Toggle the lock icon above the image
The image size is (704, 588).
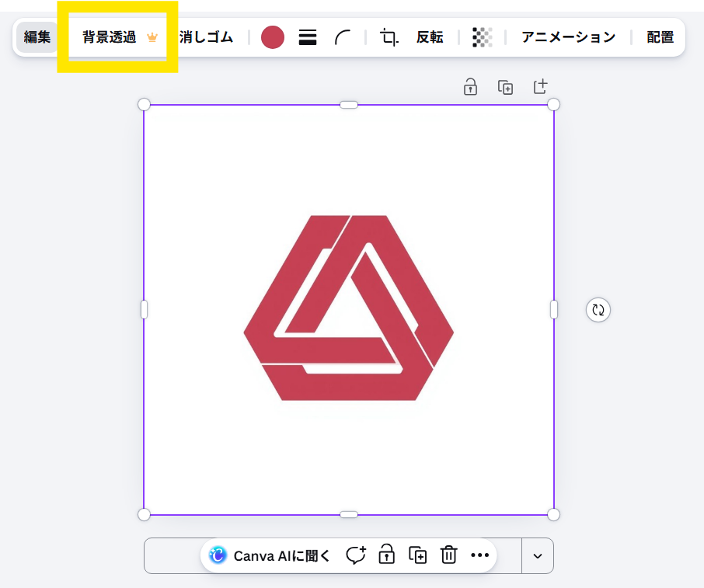pos(470,87)
